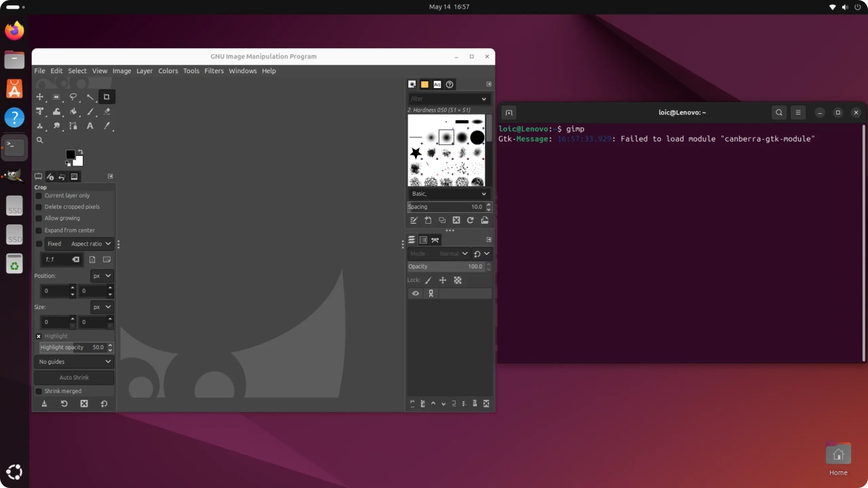Refresh the brushes list
The image size is (868, 488).
[x=470, y=220]
